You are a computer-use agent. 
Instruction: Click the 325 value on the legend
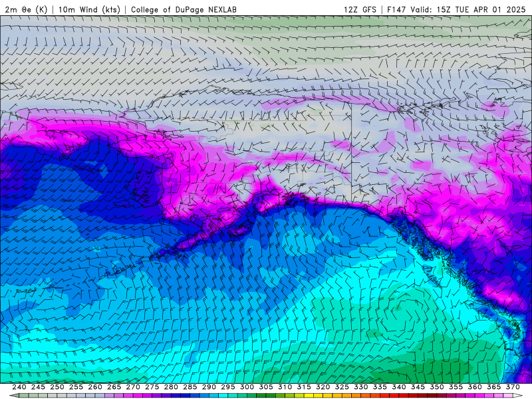point(342,387)
